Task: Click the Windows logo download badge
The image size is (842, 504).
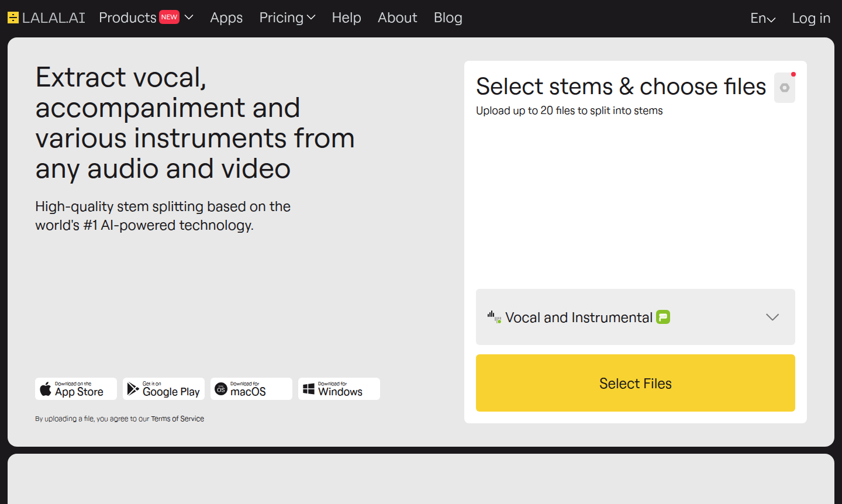Action: [x=309, y=389]
